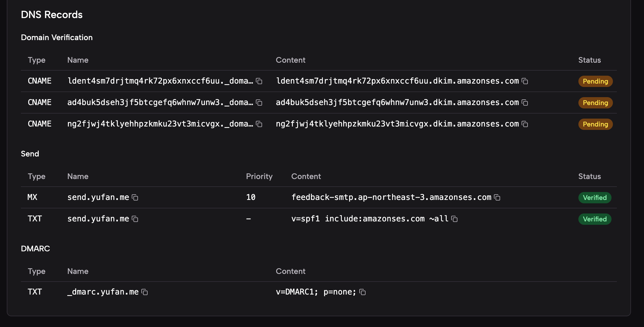Screen dimensions: 644x327
Task: Click the truncated ldent4sm7 _doma… name text
Action: point(160,81)
